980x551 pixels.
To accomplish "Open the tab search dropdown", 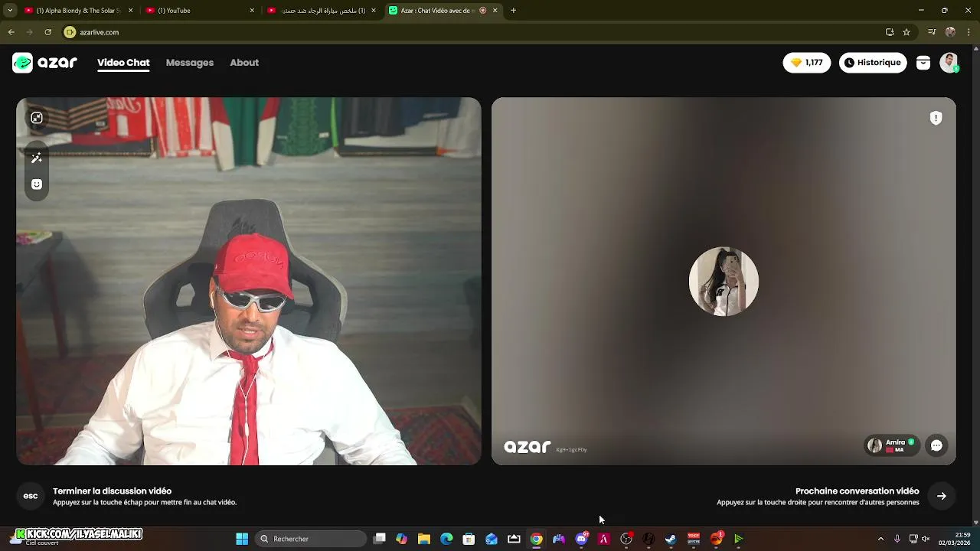I will coord(10,11).
